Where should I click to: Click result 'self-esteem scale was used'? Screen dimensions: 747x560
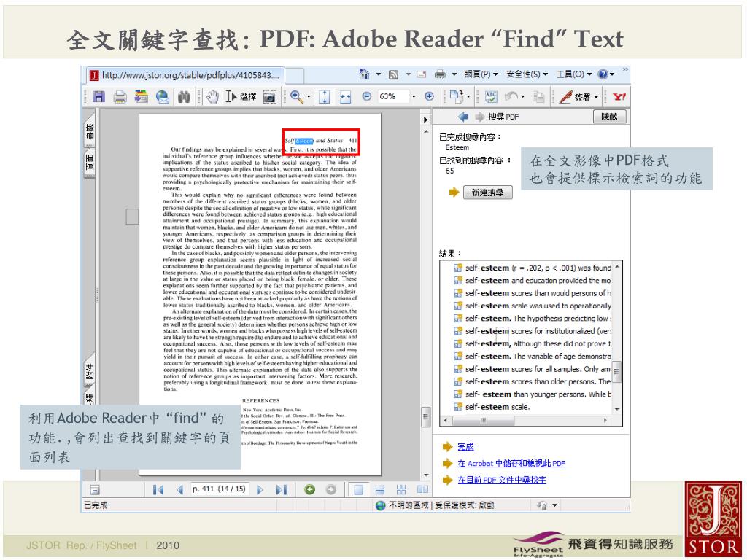click(x=533, y=306)
